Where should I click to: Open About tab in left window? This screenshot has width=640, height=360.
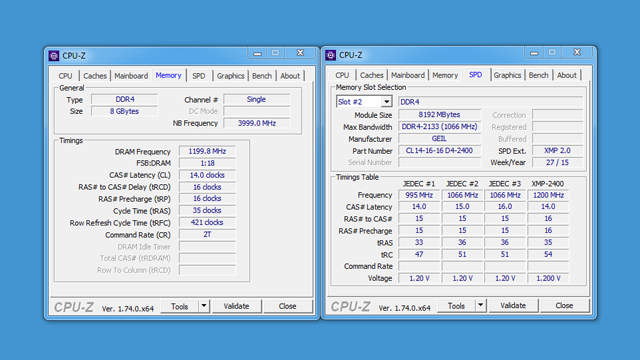tap(290, 76)
